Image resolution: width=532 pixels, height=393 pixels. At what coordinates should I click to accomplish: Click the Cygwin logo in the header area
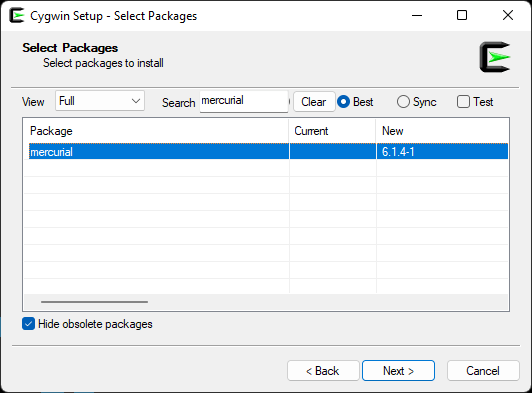495,57
